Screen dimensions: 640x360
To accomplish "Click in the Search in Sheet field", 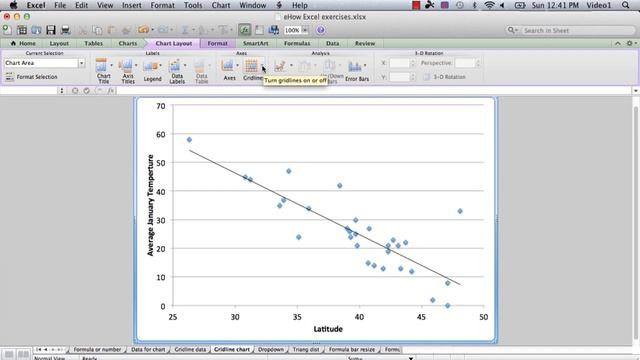I will [x=571, y=30].
